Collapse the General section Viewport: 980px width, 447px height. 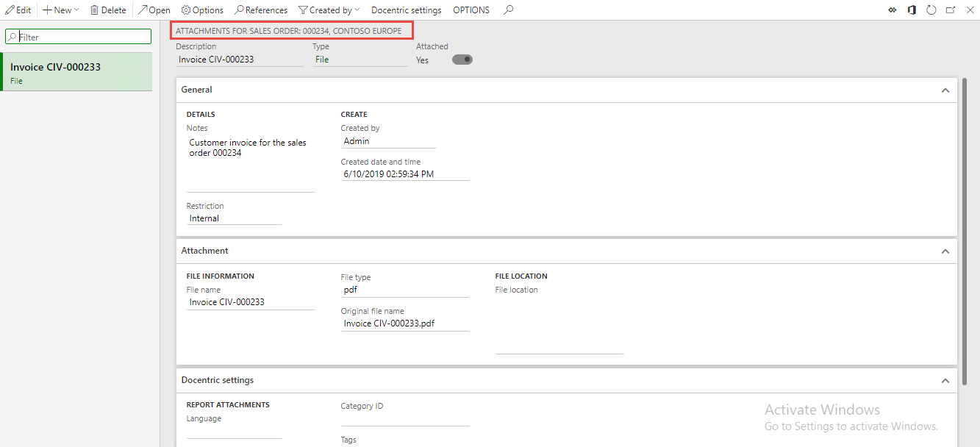coord(945,90)
